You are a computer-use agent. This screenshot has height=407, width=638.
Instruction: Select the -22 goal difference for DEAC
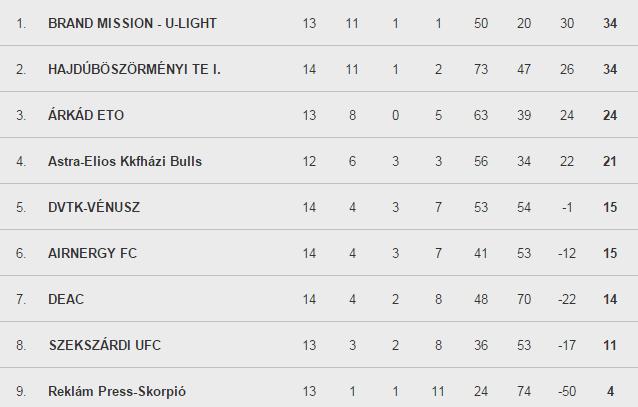pos(567,299)
